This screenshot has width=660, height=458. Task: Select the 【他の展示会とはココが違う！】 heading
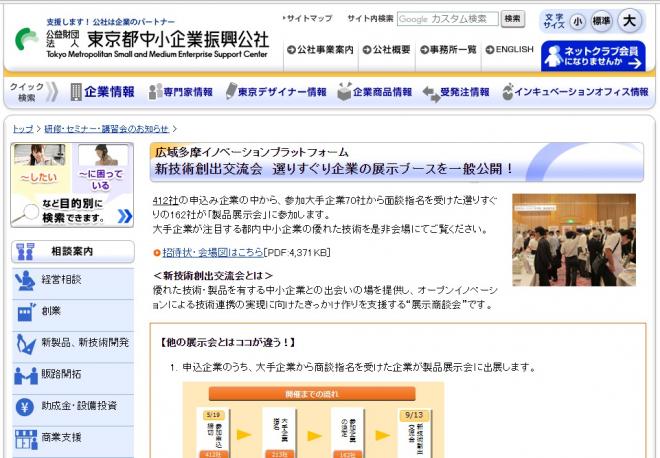[227, 342]
